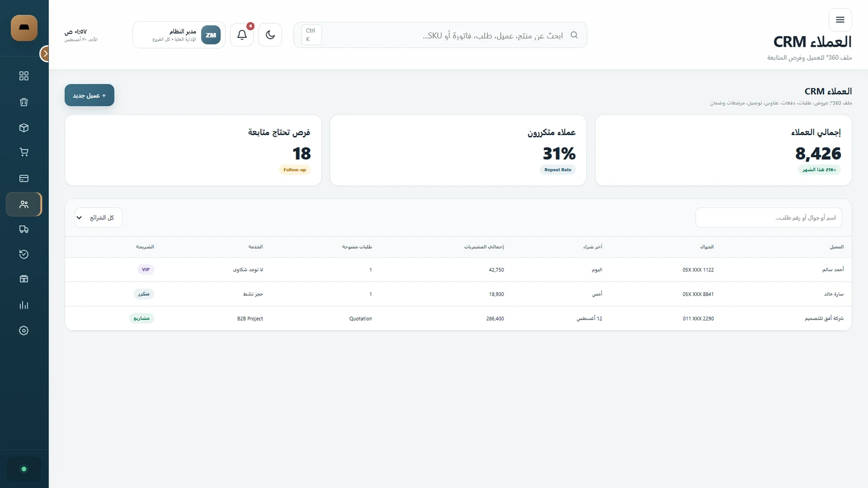
Task: Open the settings gear sidebar icon
Action: [x=24, y=331]
